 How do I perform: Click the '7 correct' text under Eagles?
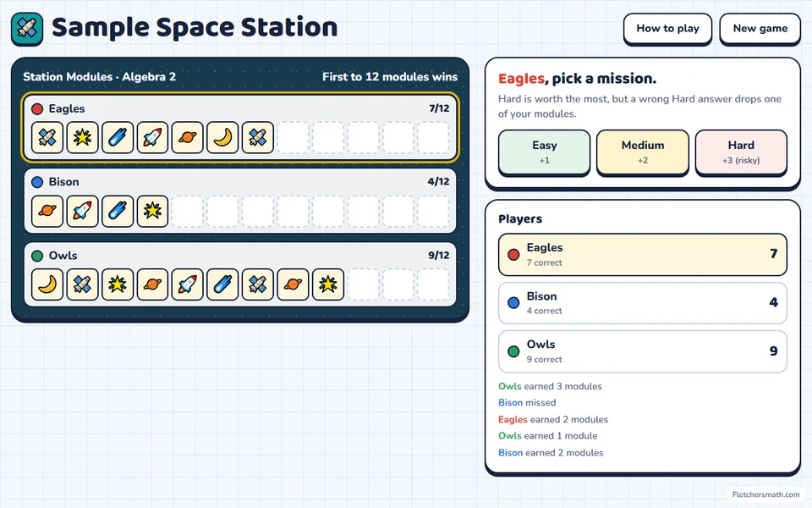[544, 262]
